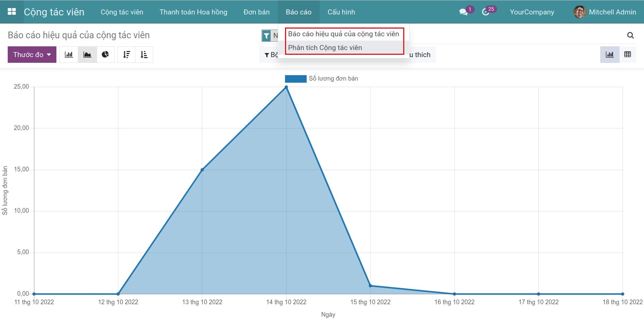The image size is (644, 319).
Task: Select 'Phân tích Cộng tác viên' menu entry
Action: (x=325, y=48)
